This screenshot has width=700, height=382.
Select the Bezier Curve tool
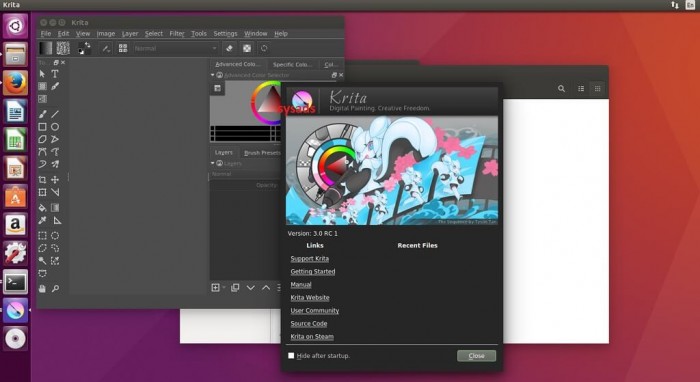click(x=42, y=152)
